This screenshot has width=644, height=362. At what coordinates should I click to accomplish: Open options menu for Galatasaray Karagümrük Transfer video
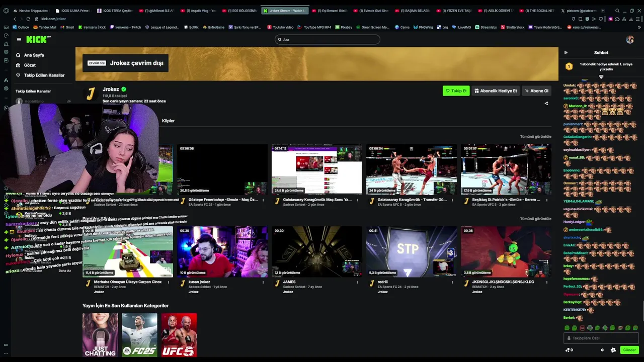452,200
